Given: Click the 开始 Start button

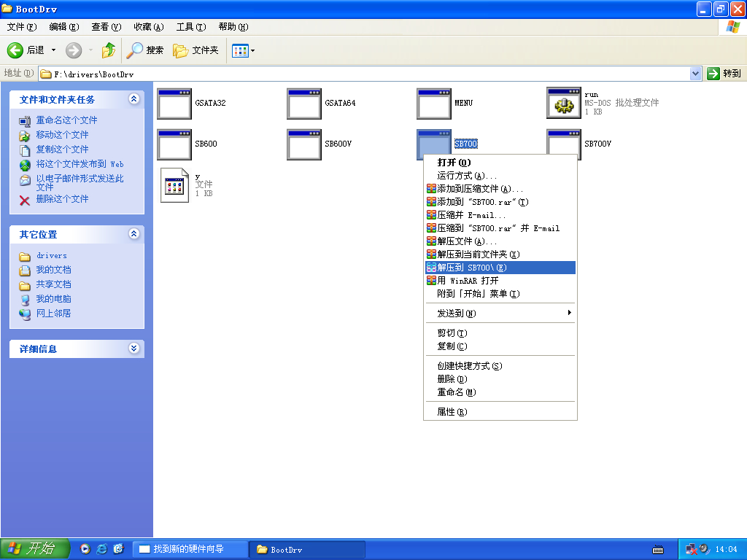Looking at the screenshot, I should pyautogui.click(x=34, y=549).
